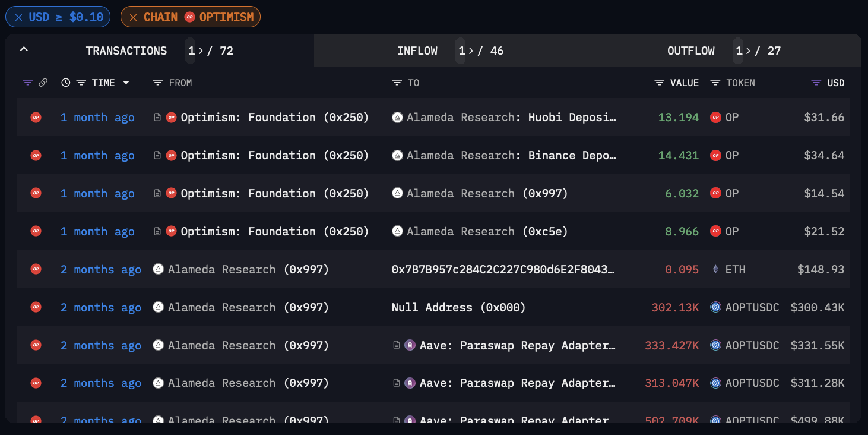Remove the CHAIN OPTIMISM filter chip
868x435 pixels.
click(x=133, y=17)
